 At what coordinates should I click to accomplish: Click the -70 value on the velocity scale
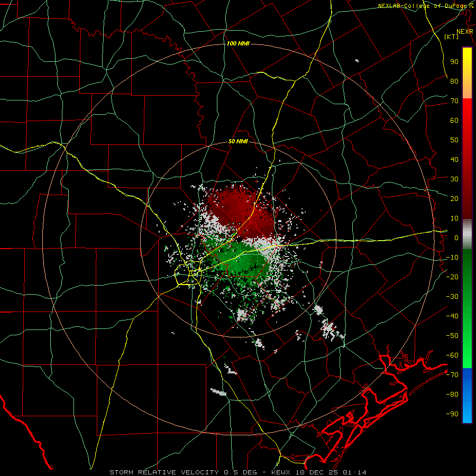[452, 375]
